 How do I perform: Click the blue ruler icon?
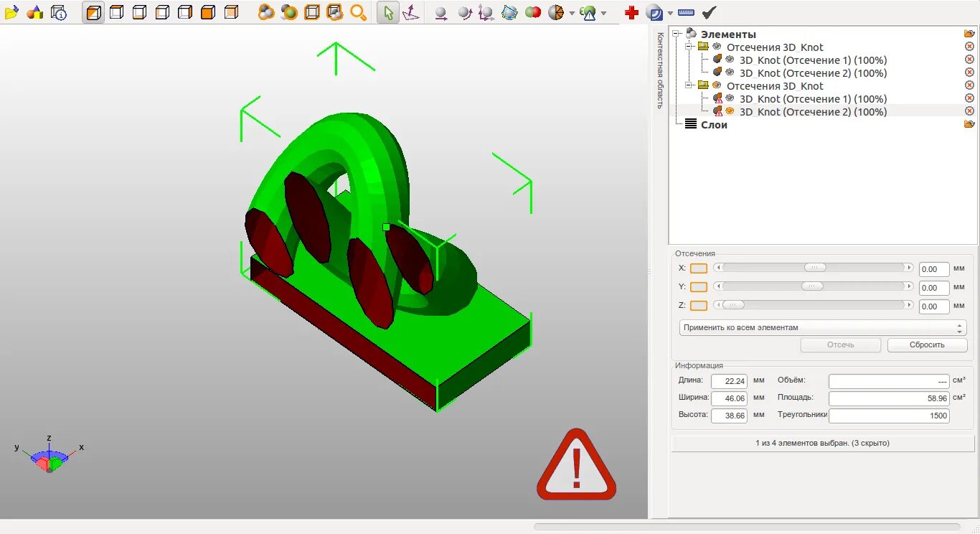pos(686,12)
